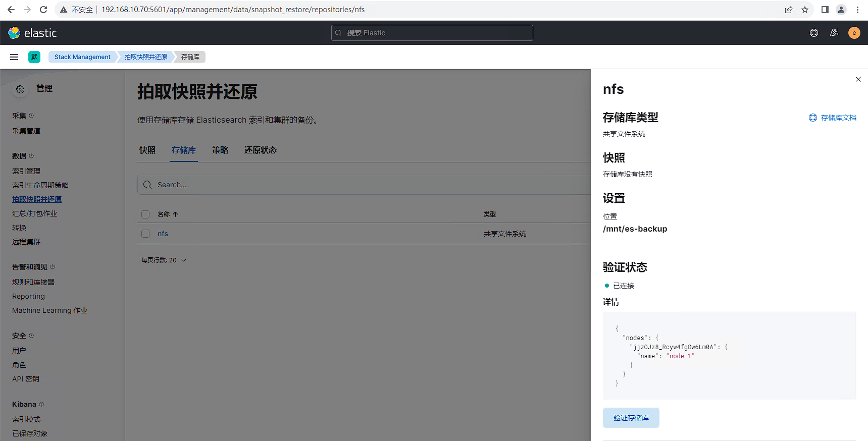This screenshot has height=441, width=868.
Task: Click the /mnt/es-backup location value
Action: pyautogui.click(x=635, y=229)
